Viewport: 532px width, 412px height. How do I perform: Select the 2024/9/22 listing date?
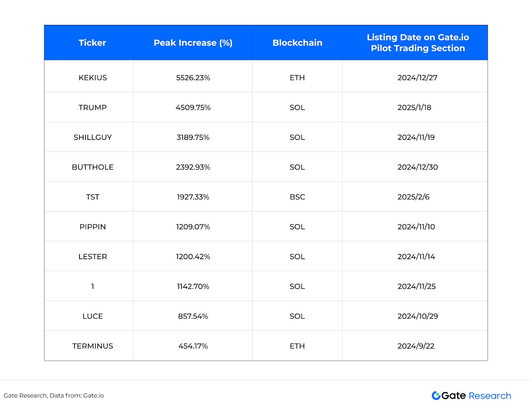click(416, 346)
